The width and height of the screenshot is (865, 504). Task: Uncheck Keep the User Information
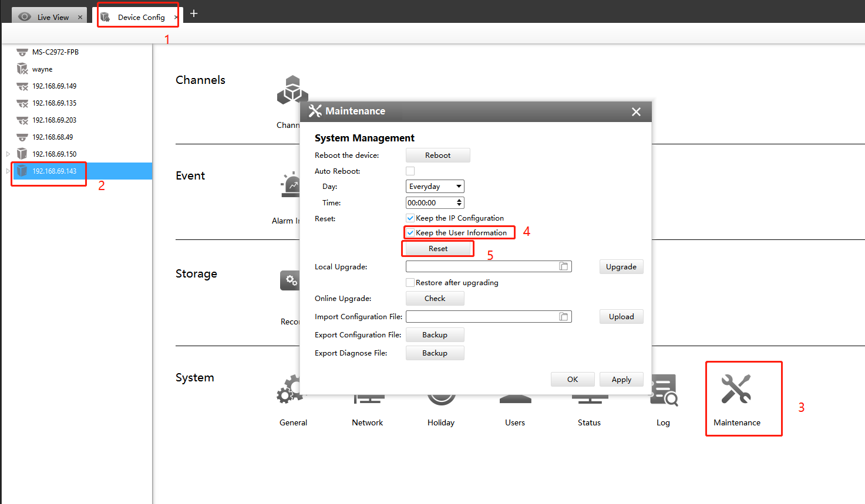coord(410,233)
